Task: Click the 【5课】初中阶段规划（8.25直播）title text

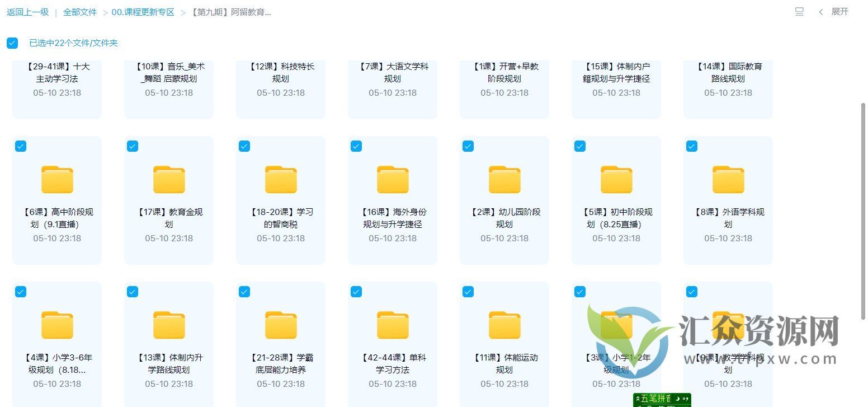Action: (616, 218)
